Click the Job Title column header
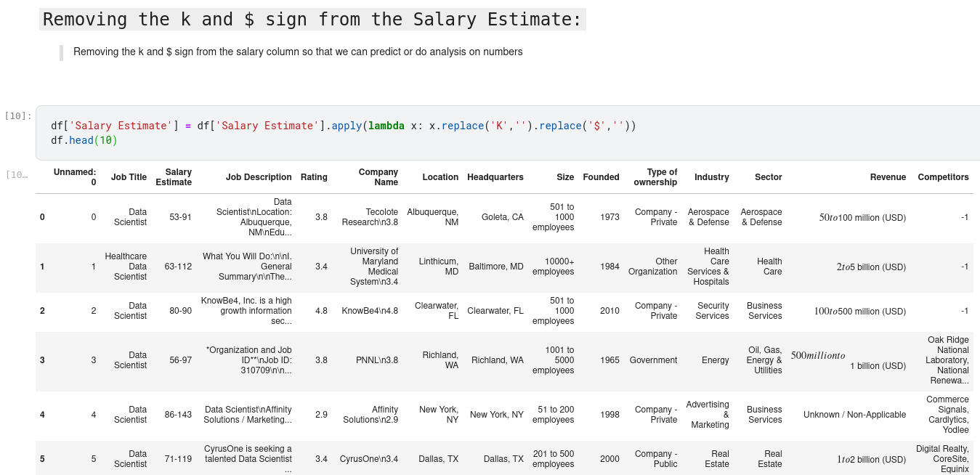This screenshot has width=980, height=475. [129, 177]
